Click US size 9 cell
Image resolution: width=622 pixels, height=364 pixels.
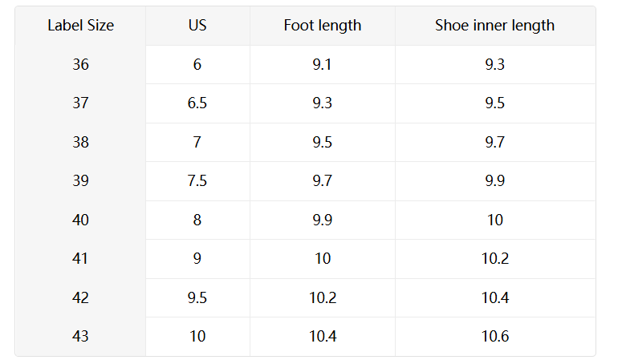[197, 259]
